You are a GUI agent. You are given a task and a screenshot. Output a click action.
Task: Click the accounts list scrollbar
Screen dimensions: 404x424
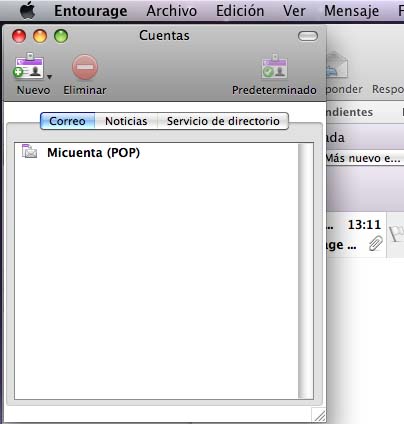(x=305, y=271)
